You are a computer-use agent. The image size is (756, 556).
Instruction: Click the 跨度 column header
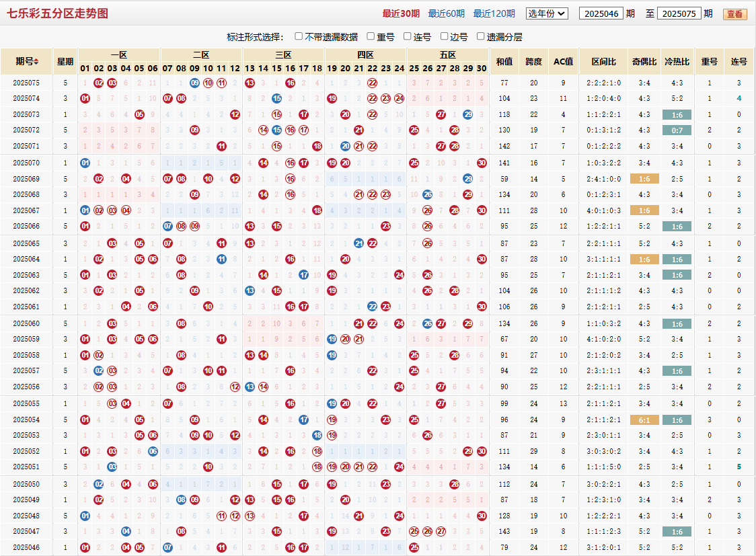tap(534, 62)
